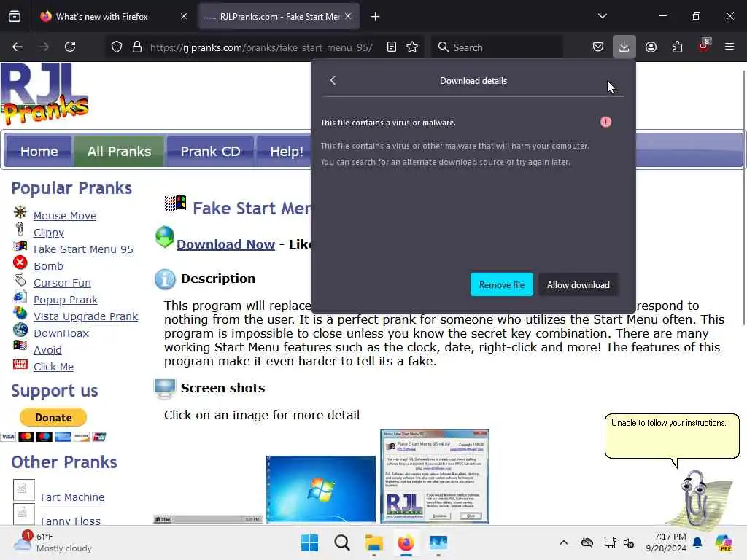
Task: Open the Windows Start button
Action: (309, 542)
